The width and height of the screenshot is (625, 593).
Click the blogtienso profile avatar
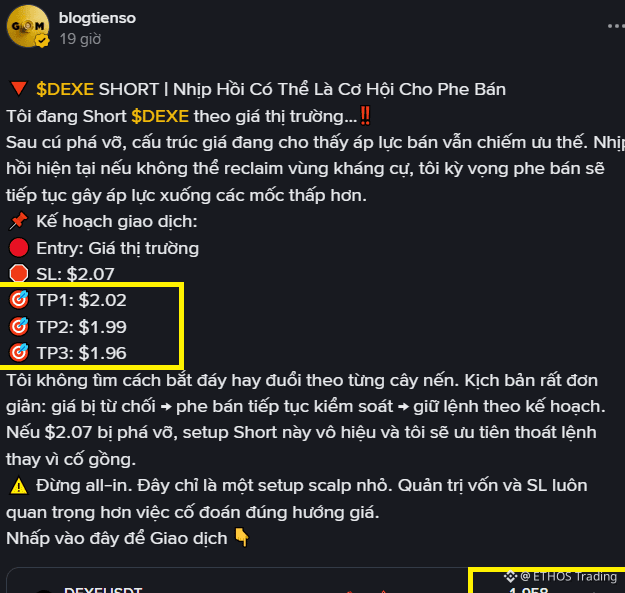[x=28, y=26]
